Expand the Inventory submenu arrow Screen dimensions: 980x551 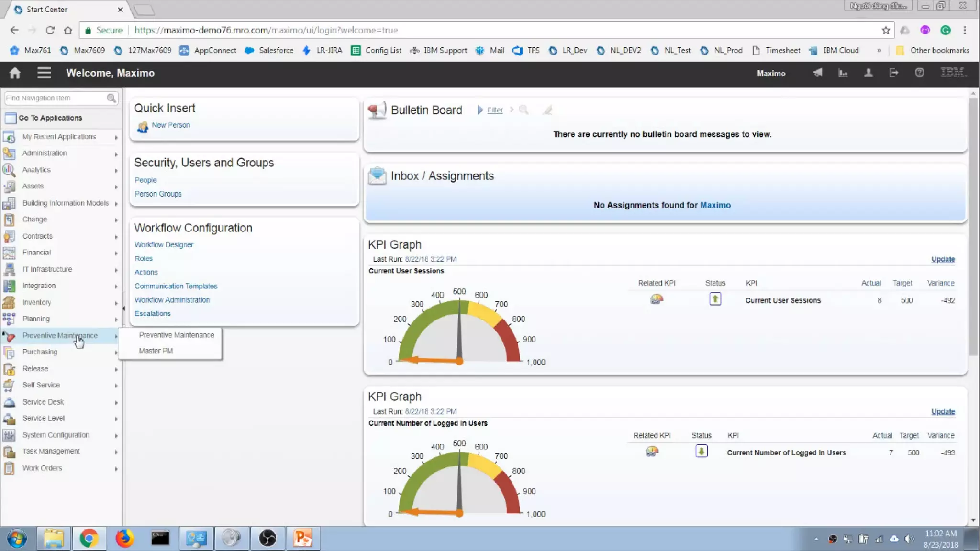click(116, 303)
